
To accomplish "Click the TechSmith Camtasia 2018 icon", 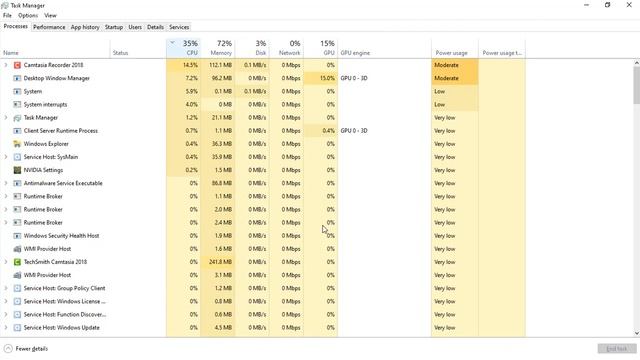I will point(17,262).
